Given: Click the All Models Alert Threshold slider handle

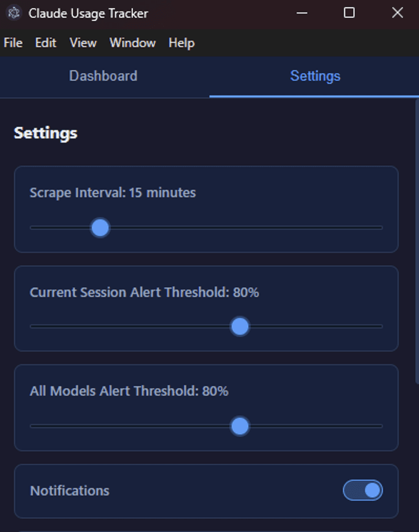Looking at the screenshot, I should (x=239, y=426).
